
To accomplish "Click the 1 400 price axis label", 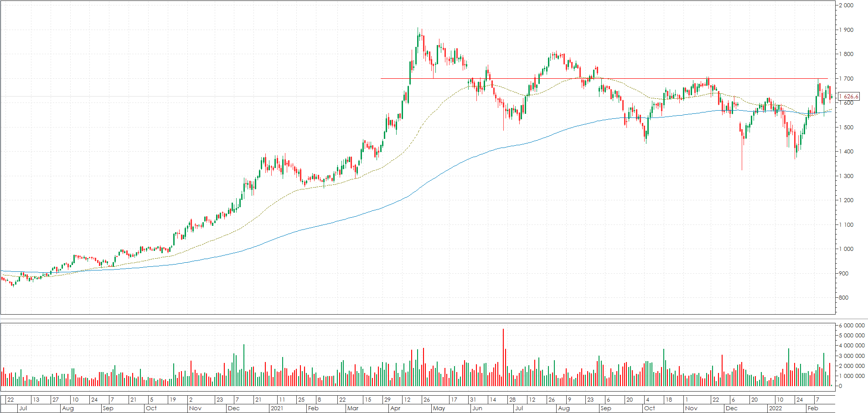I will coord(847,152).
